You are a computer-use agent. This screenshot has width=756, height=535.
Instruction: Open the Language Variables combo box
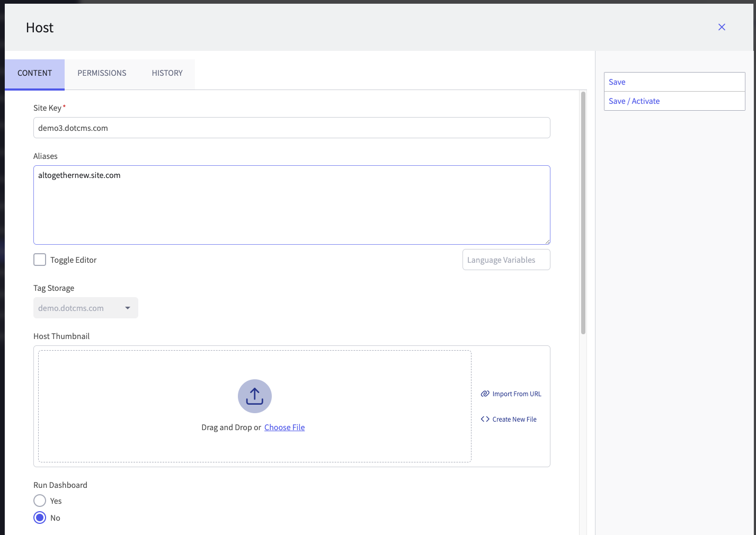click(x=506, y=260)
